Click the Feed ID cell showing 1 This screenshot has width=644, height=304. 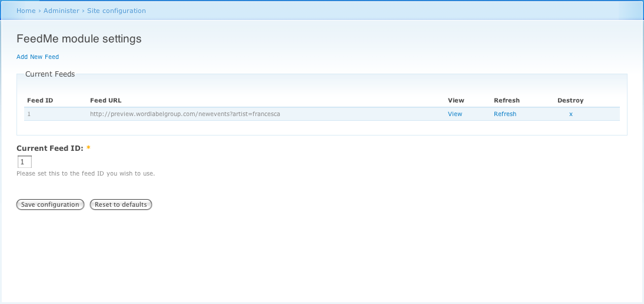pos(29,114)
